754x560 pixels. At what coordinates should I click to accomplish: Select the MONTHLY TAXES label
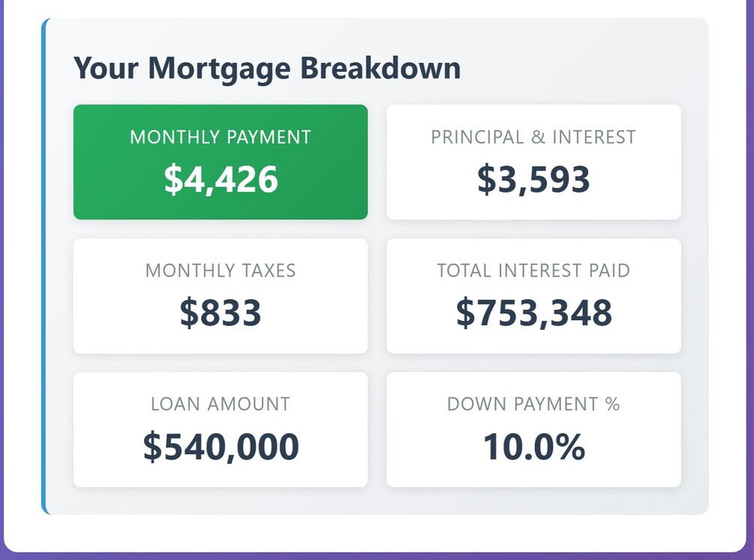click(221, 271)
